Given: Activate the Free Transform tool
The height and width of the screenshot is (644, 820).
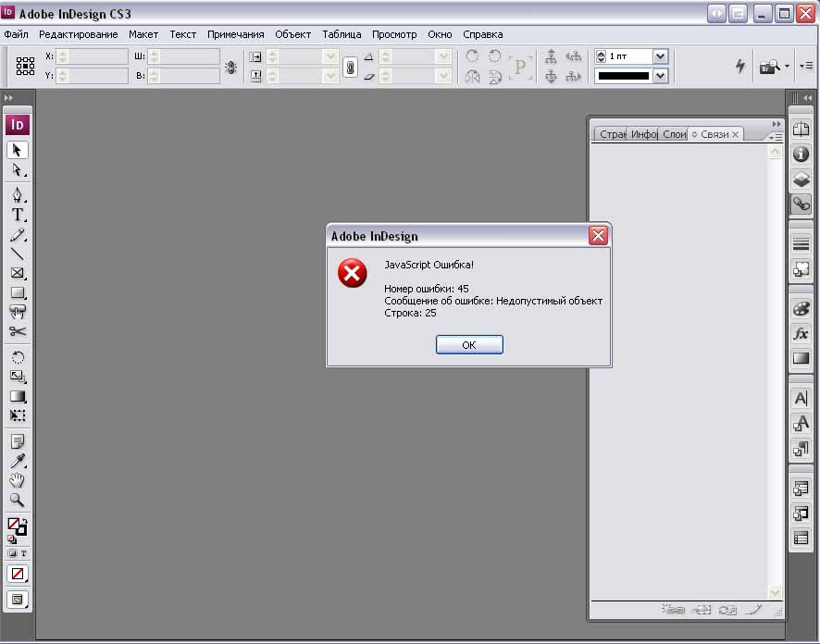Looking at the screenshot, I should click(x=18, y=415).
